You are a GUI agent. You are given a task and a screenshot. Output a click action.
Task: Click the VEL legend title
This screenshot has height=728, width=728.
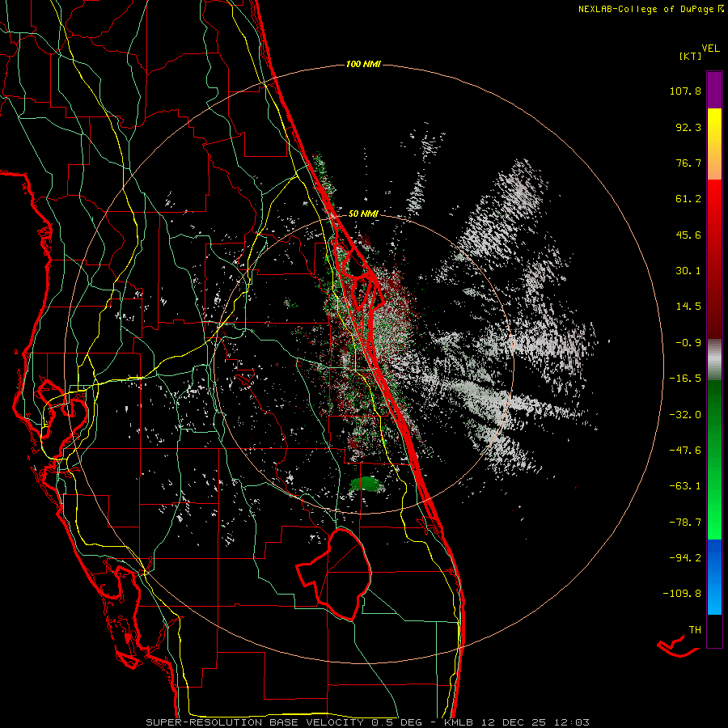tap(710, 49)
